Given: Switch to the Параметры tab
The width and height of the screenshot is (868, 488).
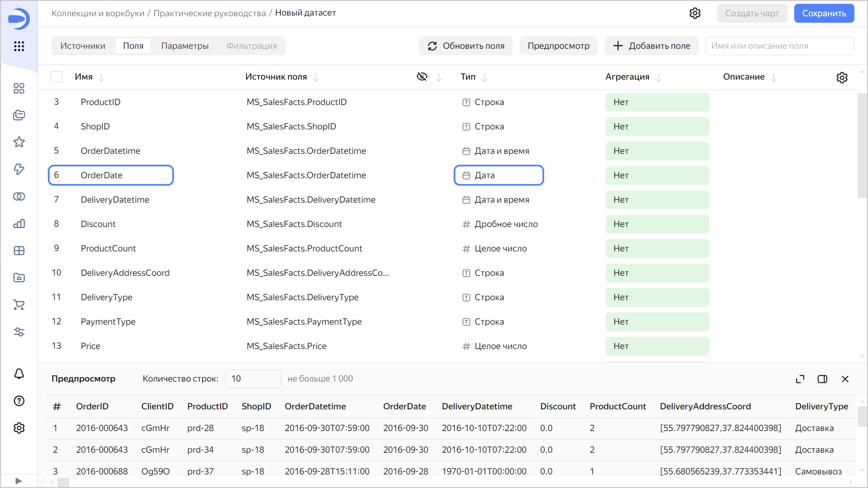Looking at the screenshot, I should coord(185,46).
